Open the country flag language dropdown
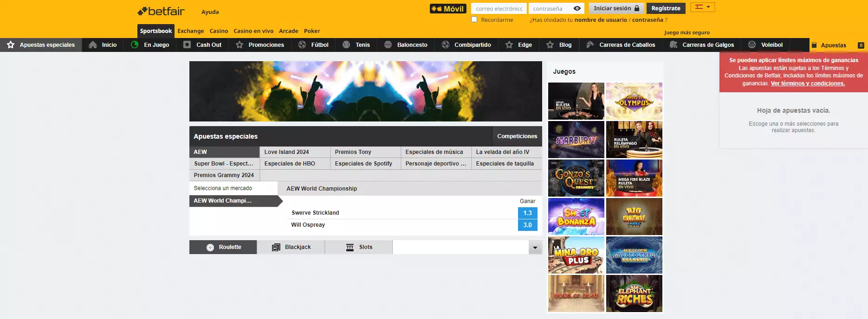The height and width of the screenshot is (319, 868). [702, 7]
